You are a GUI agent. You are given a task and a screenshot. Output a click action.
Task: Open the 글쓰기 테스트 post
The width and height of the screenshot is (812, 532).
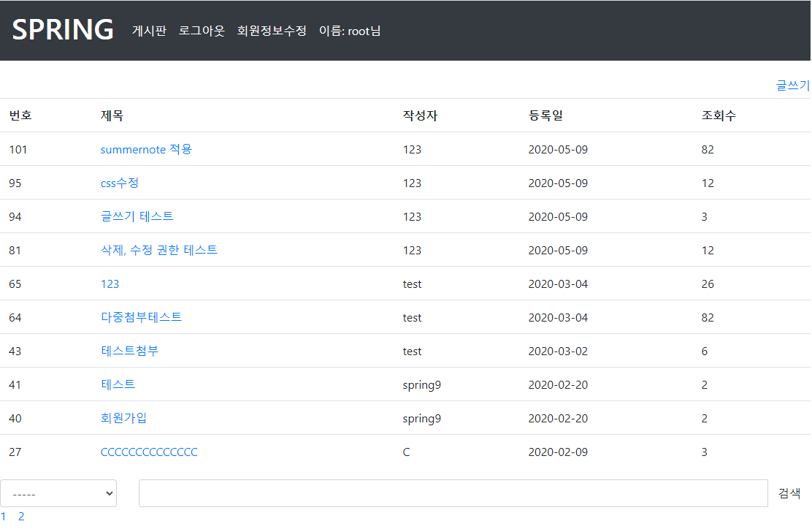[137, 216]
